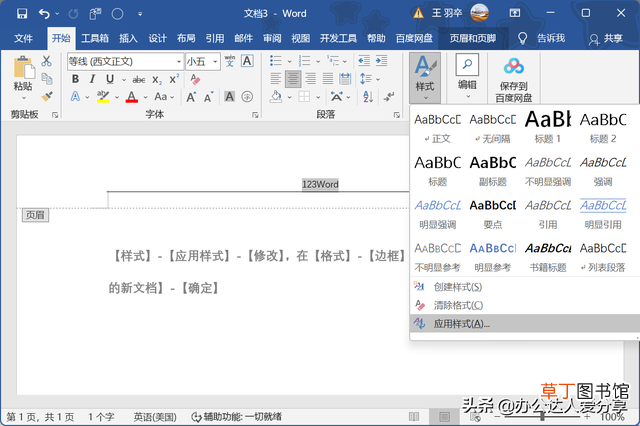This screenshot has width=640, height=426.
Task: Undo the last action
Action: tap(44, 14)
